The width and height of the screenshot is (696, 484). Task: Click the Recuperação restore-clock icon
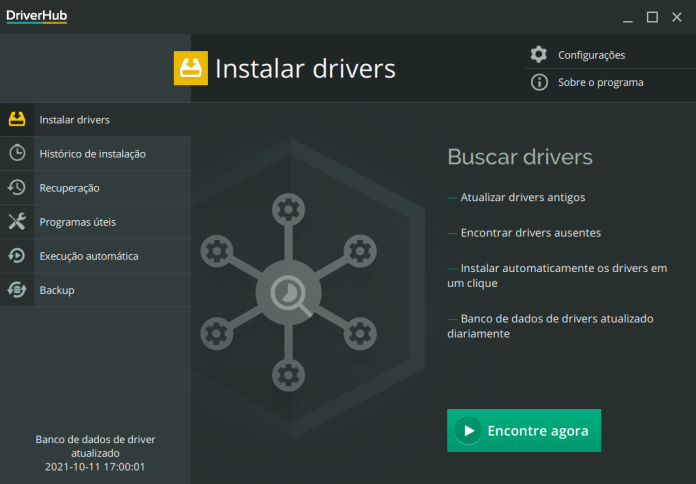click(x=17, y=187)
